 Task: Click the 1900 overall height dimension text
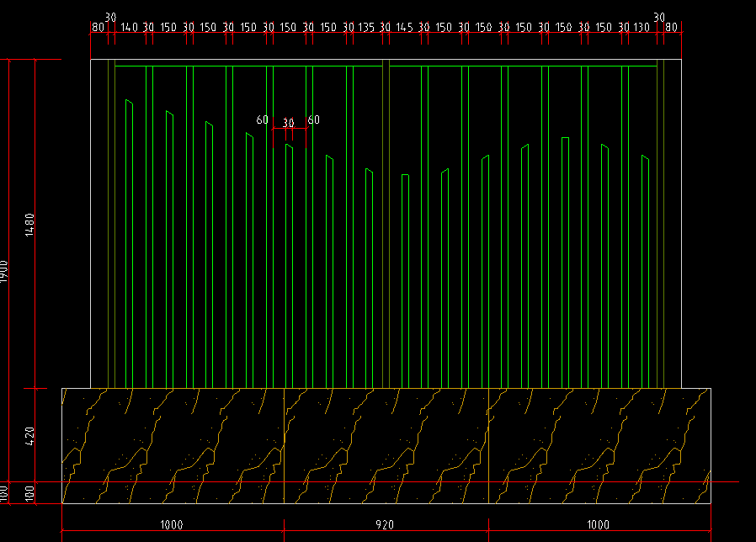[x=4, y=271]
